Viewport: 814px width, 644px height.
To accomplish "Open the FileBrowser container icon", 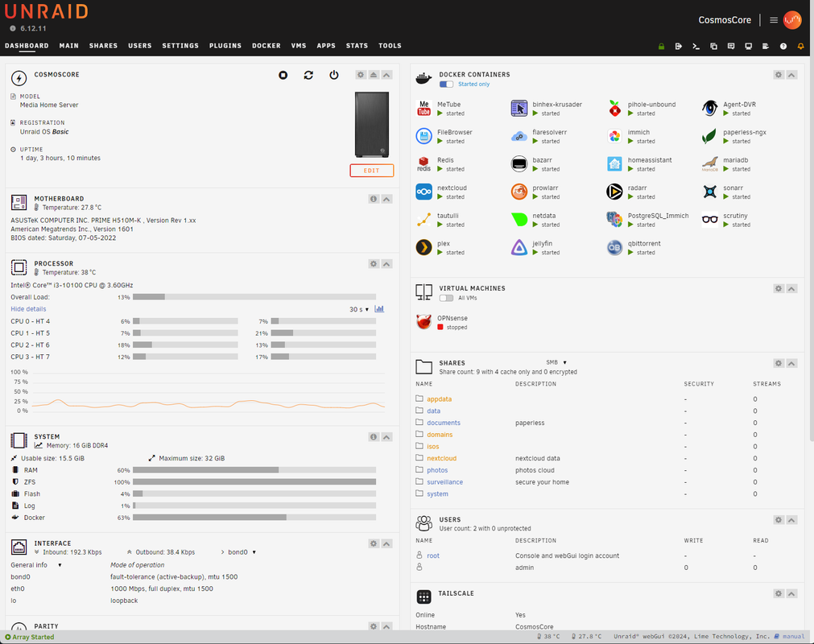I will pos(424,136).
